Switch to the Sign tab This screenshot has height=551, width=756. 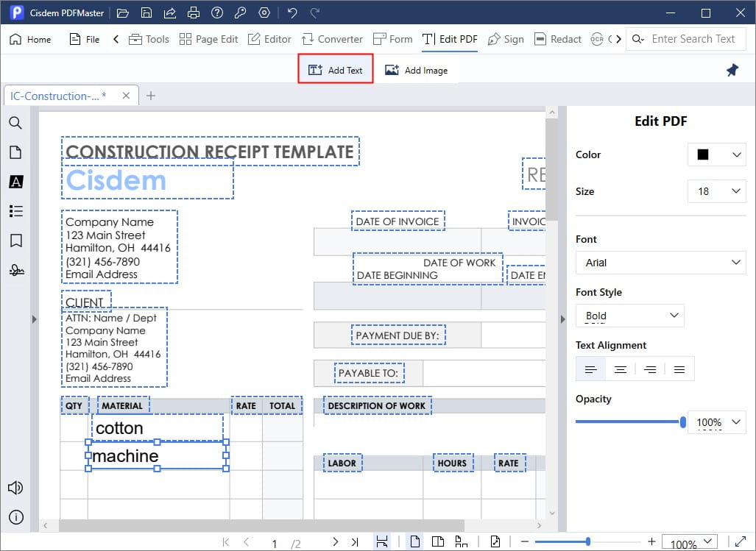click(x=505, y=39)
